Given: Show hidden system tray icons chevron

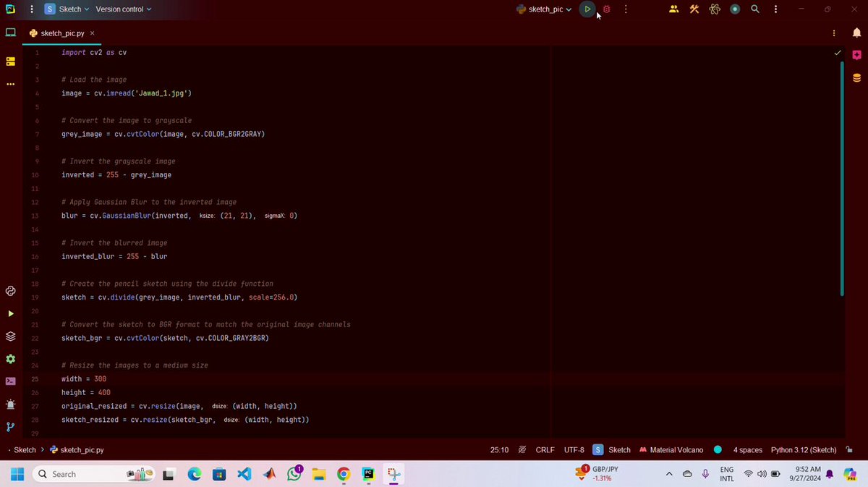Looking at the screenshot, I should pos(668,474).
